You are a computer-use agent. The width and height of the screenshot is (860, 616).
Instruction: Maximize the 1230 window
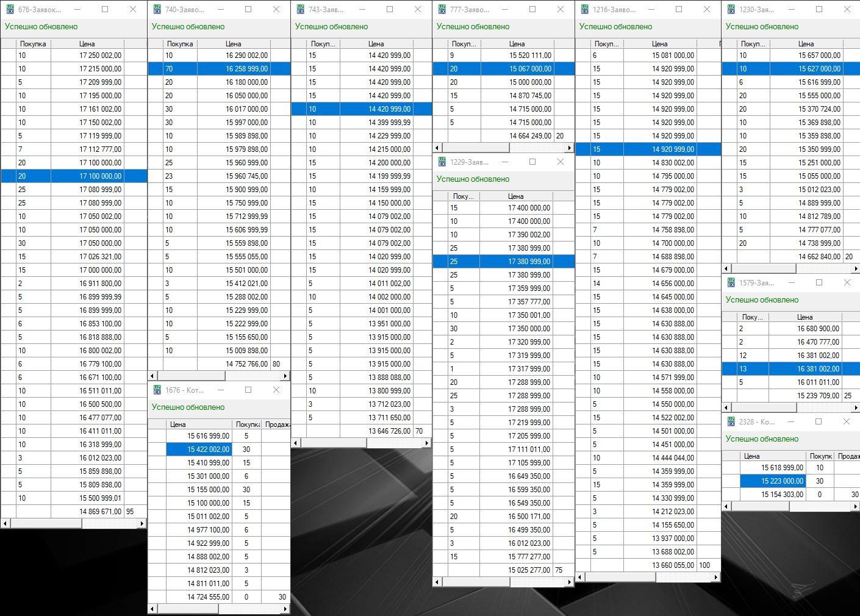click(819, 10)
